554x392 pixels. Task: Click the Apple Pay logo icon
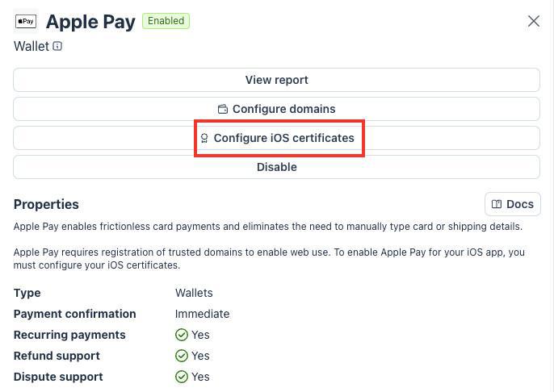click(x=26, y=21)
